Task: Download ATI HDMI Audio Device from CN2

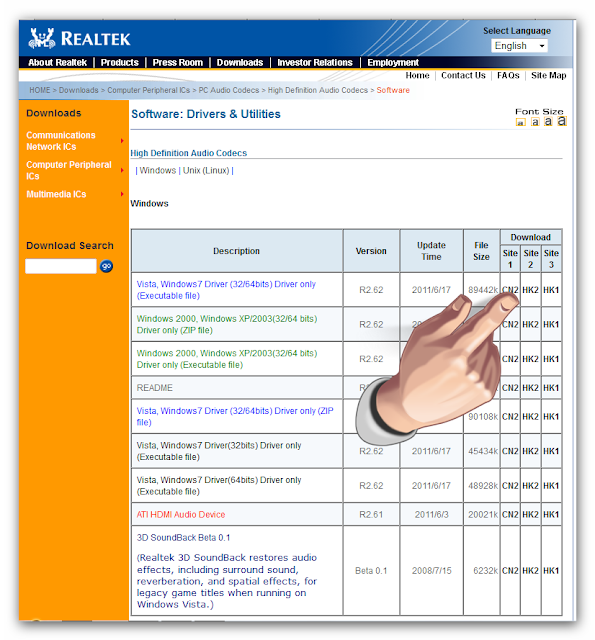Action: tap(510, 515)
